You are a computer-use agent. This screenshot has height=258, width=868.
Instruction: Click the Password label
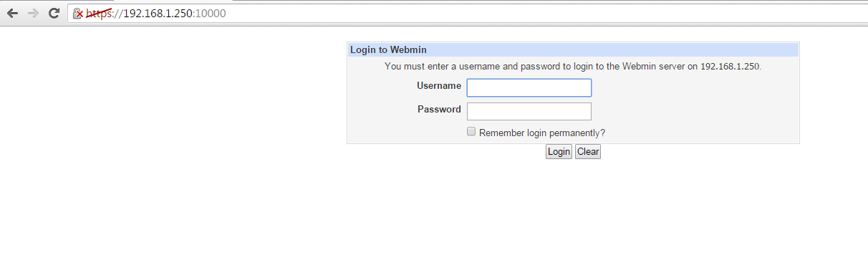439,110
